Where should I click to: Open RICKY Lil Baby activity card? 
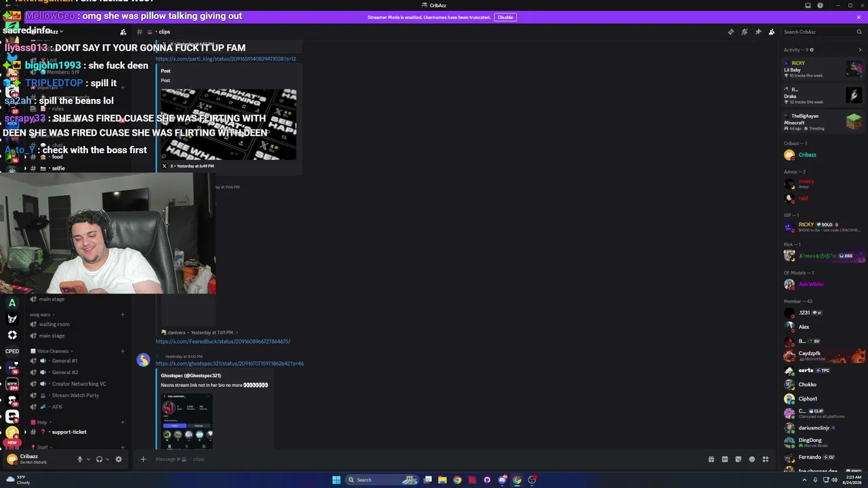pos(823,69)
